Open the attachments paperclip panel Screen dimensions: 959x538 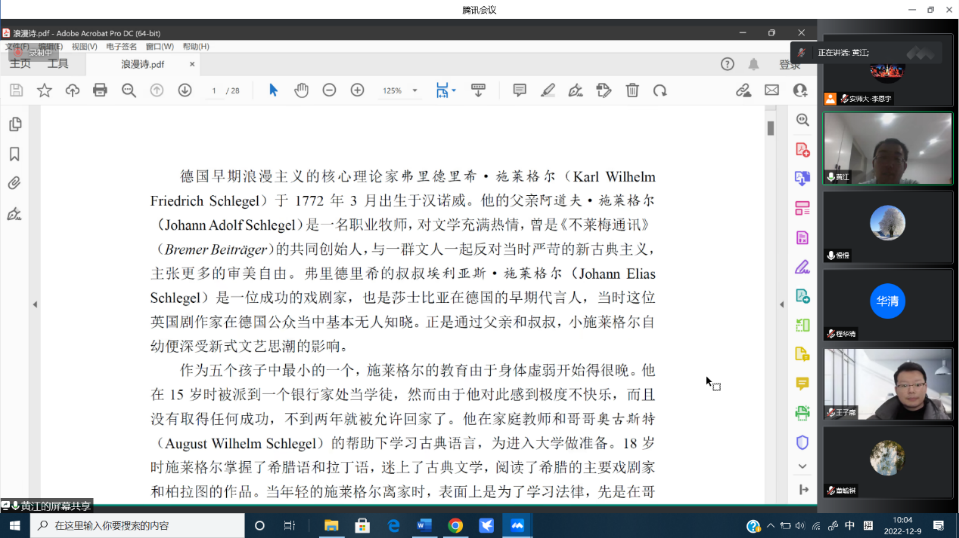[15, 184]
